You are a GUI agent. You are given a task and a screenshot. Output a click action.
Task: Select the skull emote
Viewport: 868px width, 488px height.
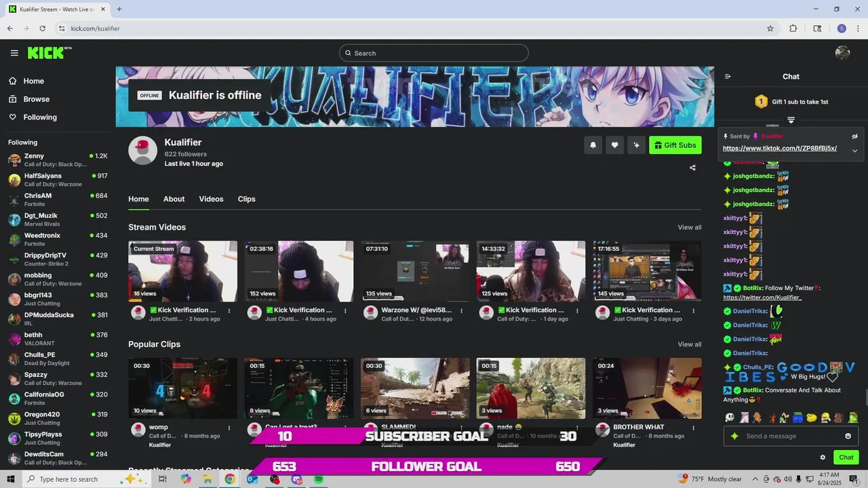tap(730, 418)
